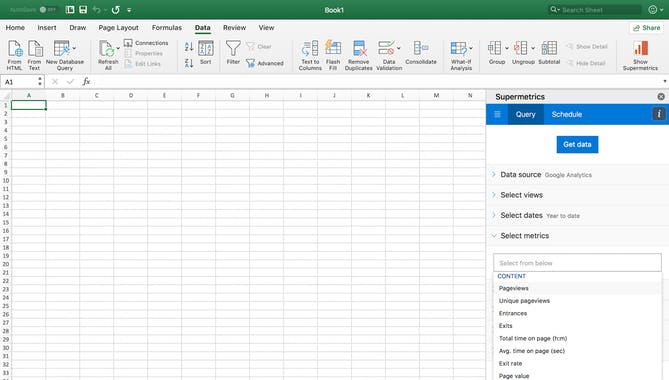Open the Group dropdown arrow
669x380 pixels.
click(x=507, y=48)
